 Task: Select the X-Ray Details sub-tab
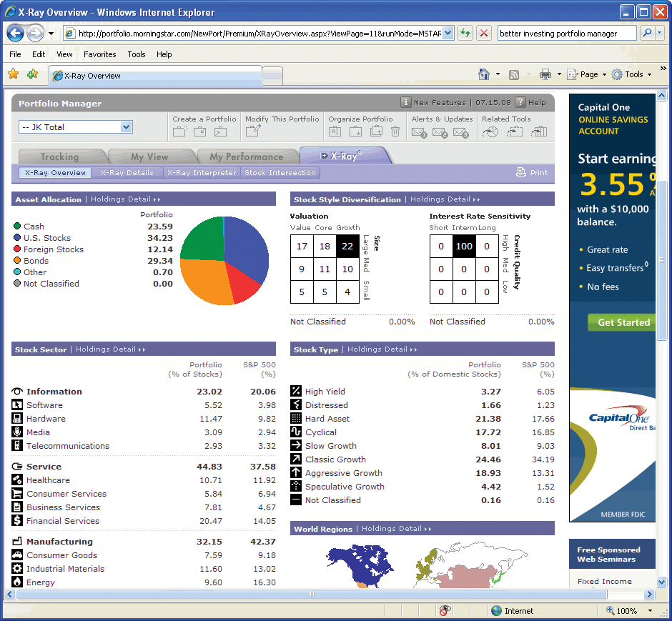127,172
